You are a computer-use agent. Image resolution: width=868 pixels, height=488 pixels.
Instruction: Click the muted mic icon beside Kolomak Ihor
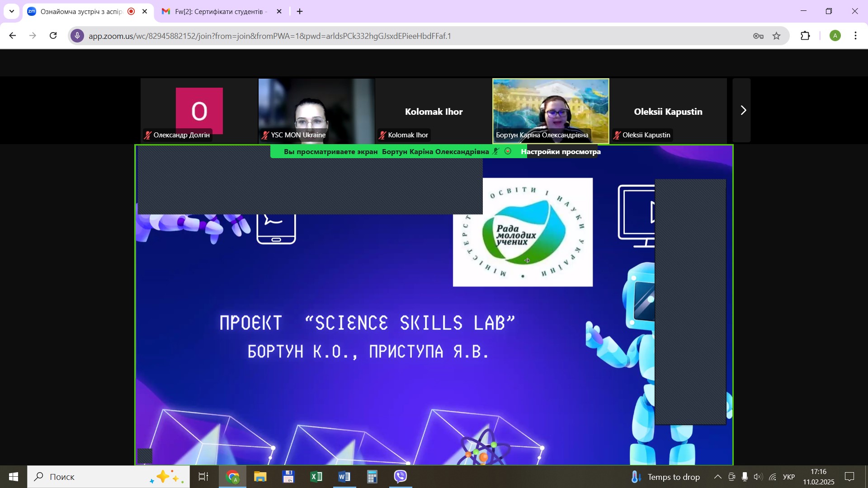tap(382, 135)
